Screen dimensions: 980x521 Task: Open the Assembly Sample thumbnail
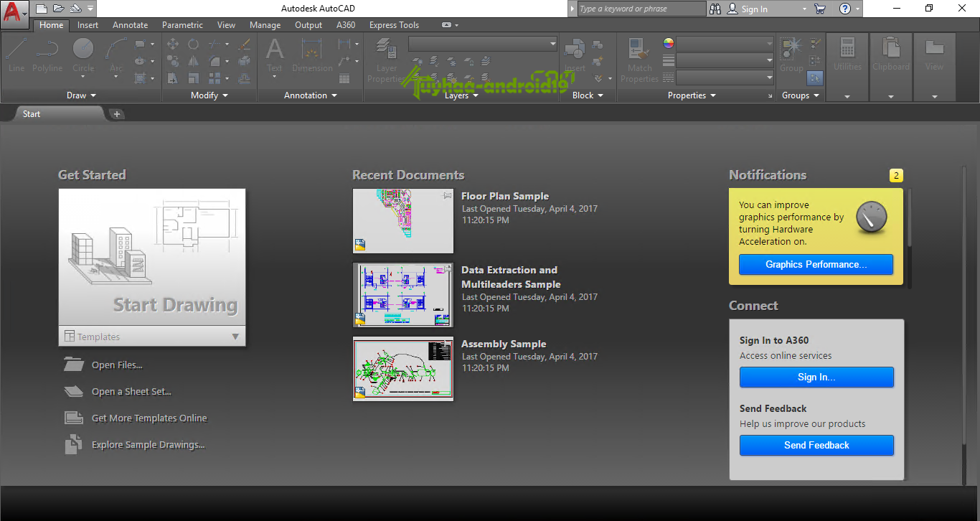tap(403, 369)
